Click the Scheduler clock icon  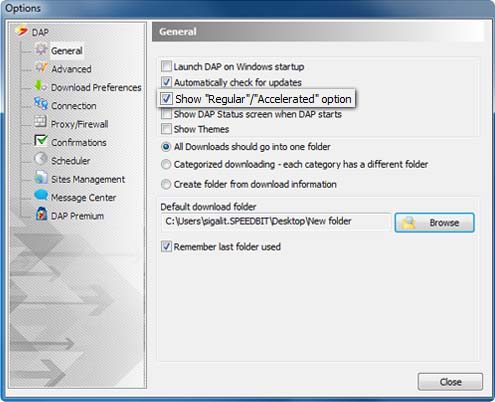[x=41, y=159]
